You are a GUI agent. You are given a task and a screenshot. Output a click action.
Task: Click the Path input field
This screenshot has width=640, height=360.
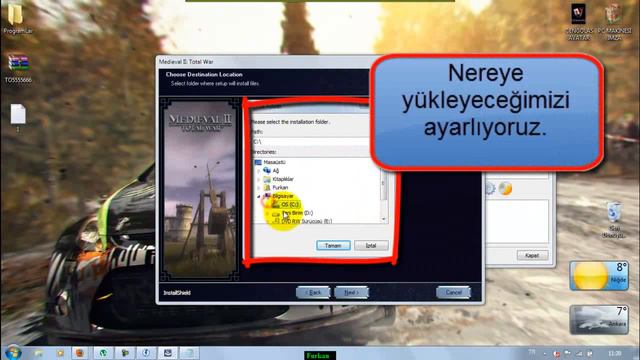(x=311, y=142)
